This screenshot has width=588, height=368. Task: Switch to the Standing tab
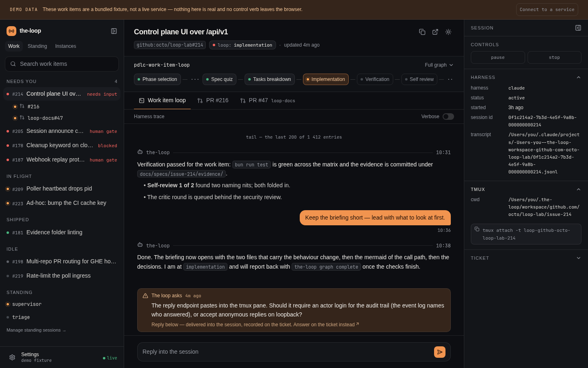pyautogui.click(x=37, y=46)
